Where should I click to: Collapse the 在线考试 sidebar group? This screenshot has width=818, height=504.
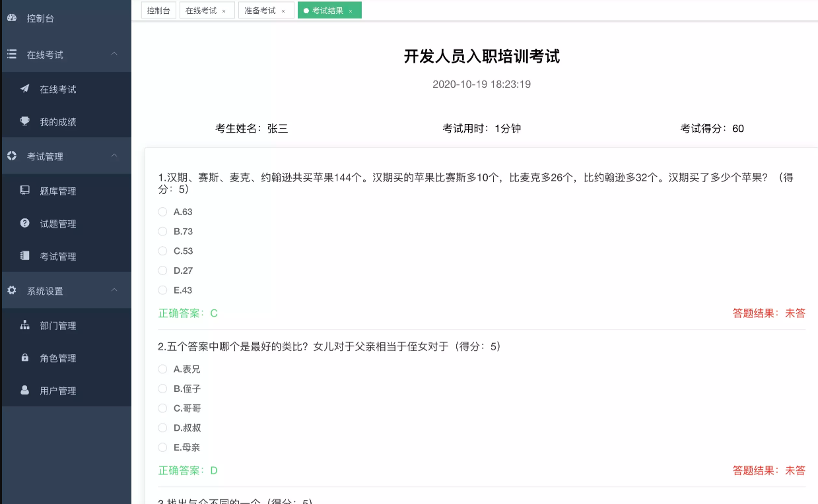[114, 54]
